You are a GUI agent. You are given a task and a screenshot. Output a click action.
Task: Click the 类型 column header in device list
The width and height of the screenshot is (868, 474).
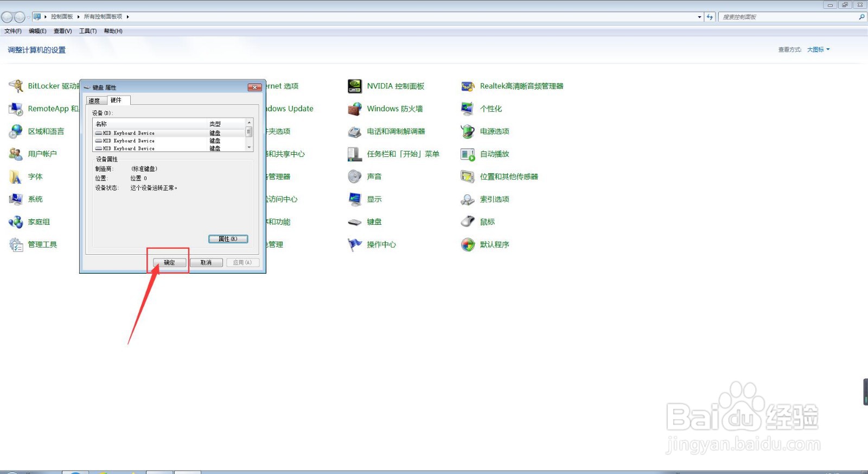[x=227, y=124]
